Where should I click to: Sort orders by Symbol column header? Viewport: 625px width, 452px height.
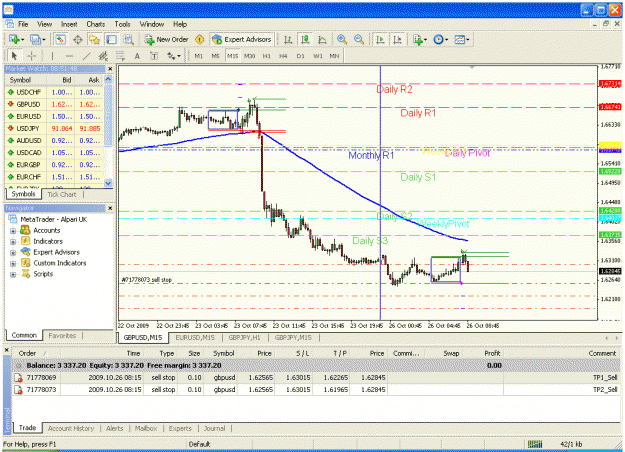(223, 353)
